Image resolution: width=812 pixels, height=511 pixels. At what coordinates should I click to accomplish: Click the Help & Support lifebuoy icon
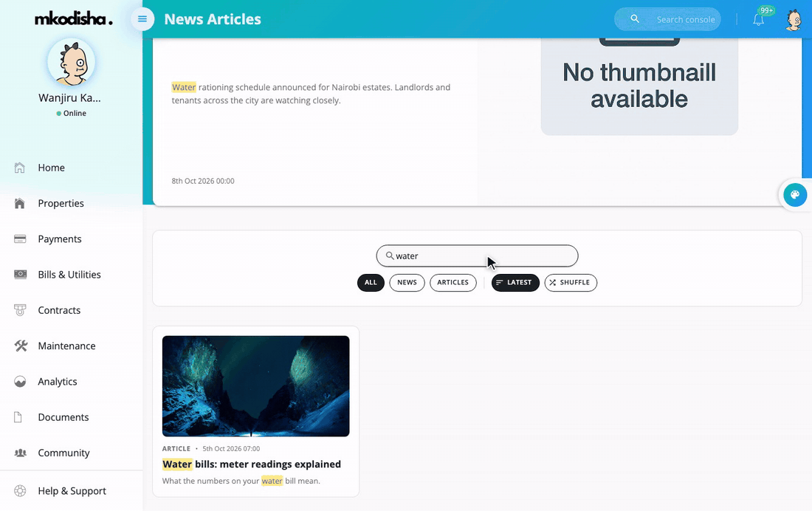[20, 491]
